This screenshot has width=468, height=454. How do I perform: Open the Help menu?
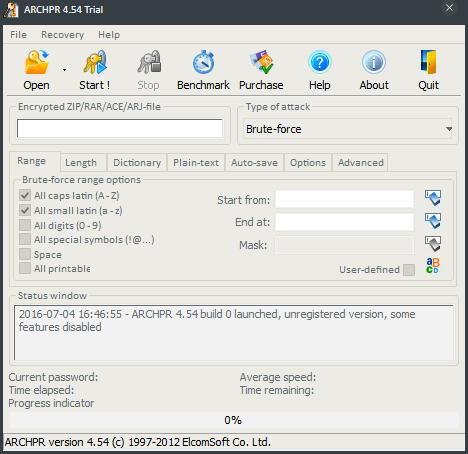[109, 35]
